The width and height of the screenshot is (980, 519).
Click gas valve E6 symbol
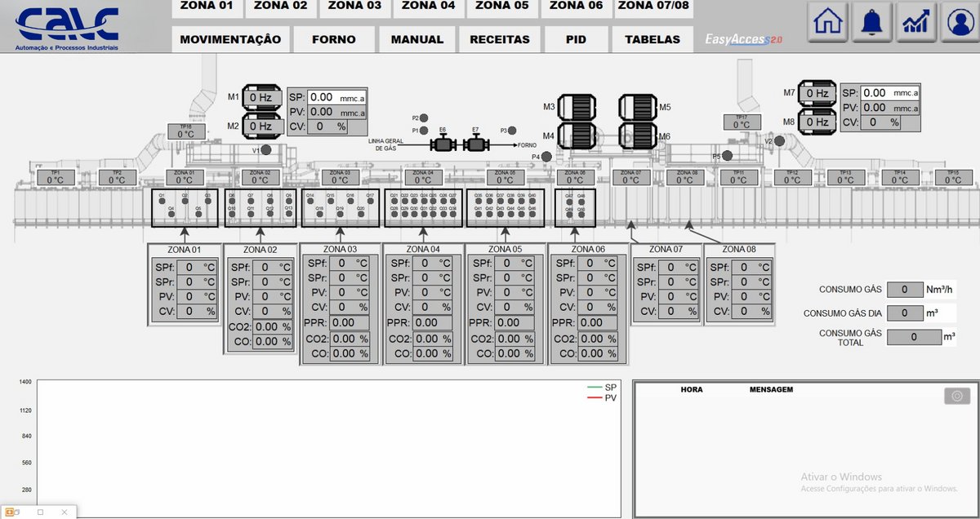(x=443, y=144)
